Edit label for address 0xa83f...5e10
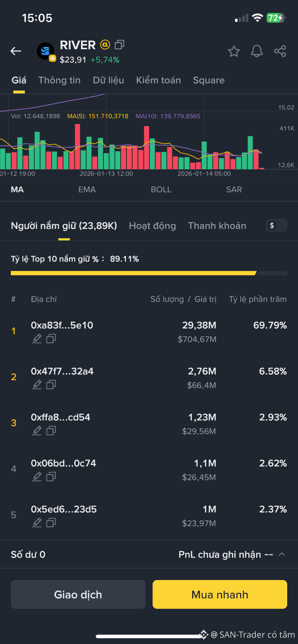The image size is (298, 644). 37,339
